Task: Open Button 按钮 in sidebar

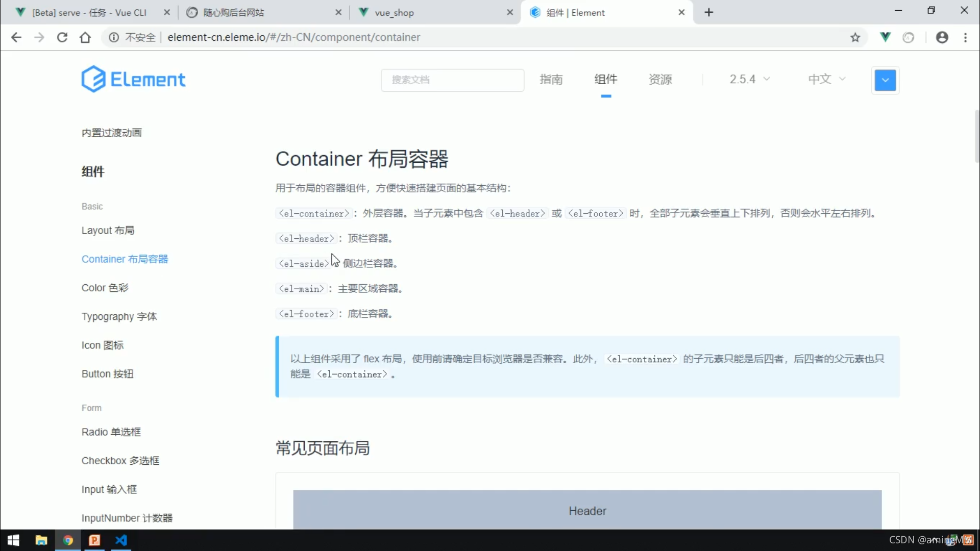Action: click(108, 373)
